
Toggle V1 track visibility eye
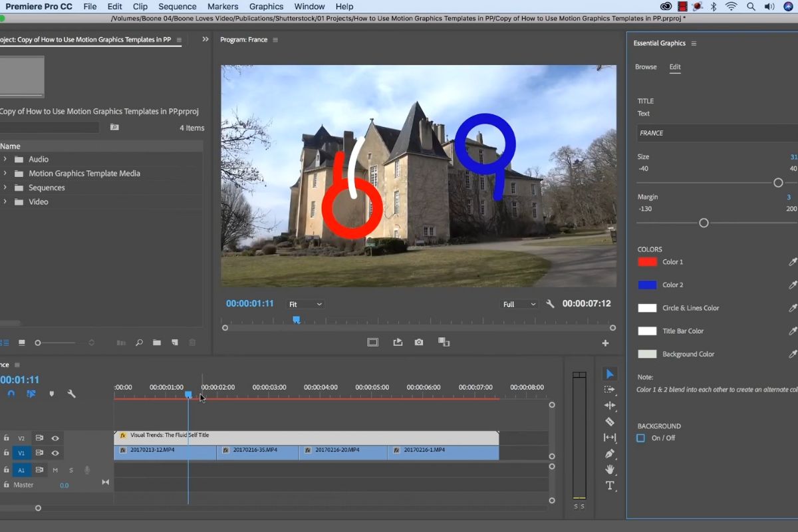(x=55, y=453)
